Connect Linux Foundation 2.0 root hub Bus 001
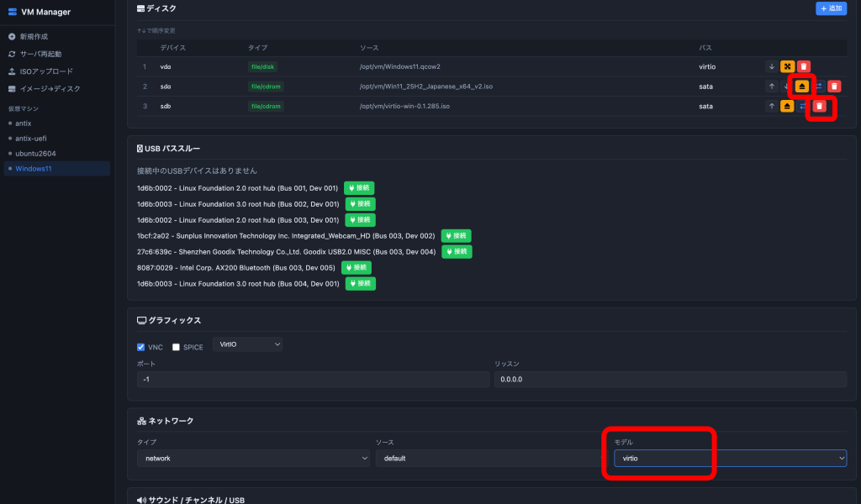 click(359, 188)
